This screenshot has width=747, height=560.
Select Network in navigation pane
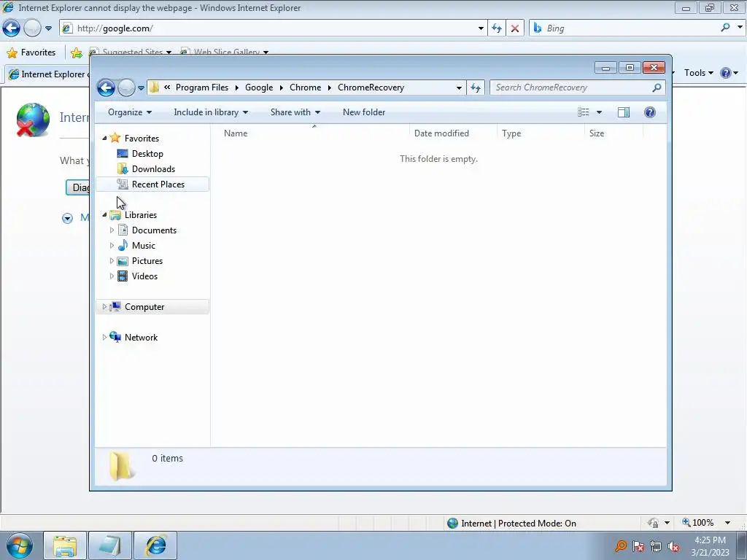pyautogui.click(x=141, y=337)
